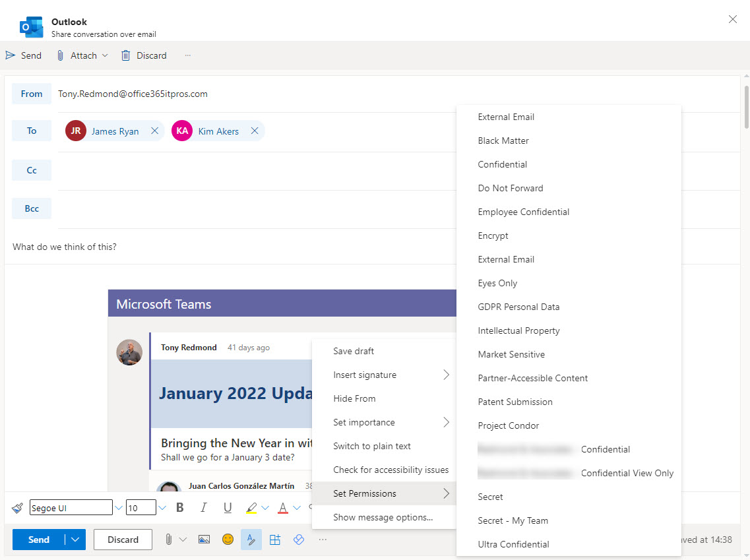Insert an emoji into the message

pyautogui.click(x=228, y=540)
